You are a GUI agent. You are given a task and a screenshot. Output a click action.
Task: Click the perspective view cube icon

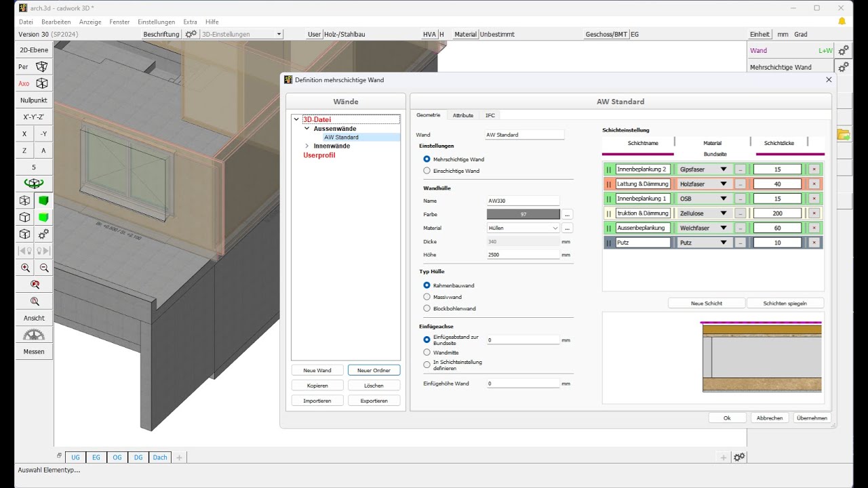pyautogui.click(x=42, y=66)
